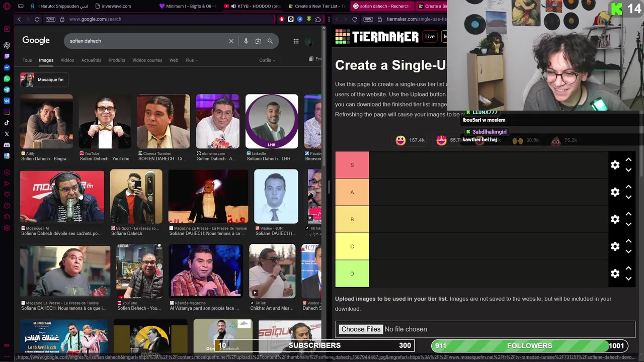Move tier C row up arrow
Screen dimensions: 644x362
coord(628,241)
